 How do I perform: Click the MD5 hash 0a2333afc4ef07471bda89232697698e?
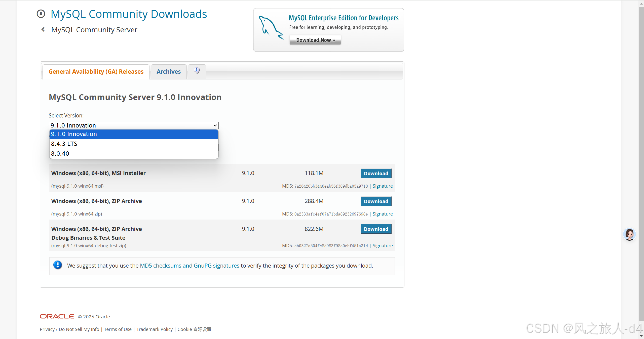click(331, 214)
